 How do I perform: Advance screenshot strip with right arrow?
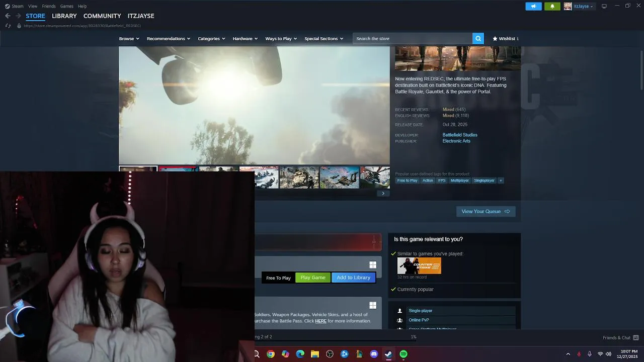coord(383,193)
